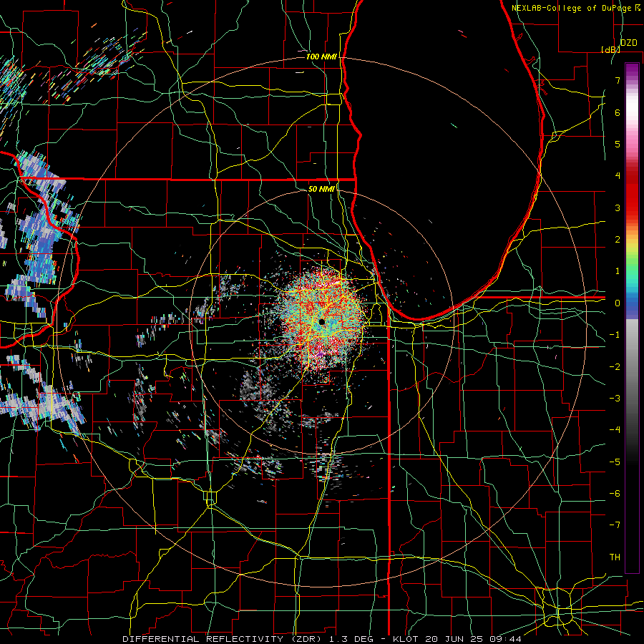Click the black KLOT radar site dot

pyautogui.click(x=322, y=322)
